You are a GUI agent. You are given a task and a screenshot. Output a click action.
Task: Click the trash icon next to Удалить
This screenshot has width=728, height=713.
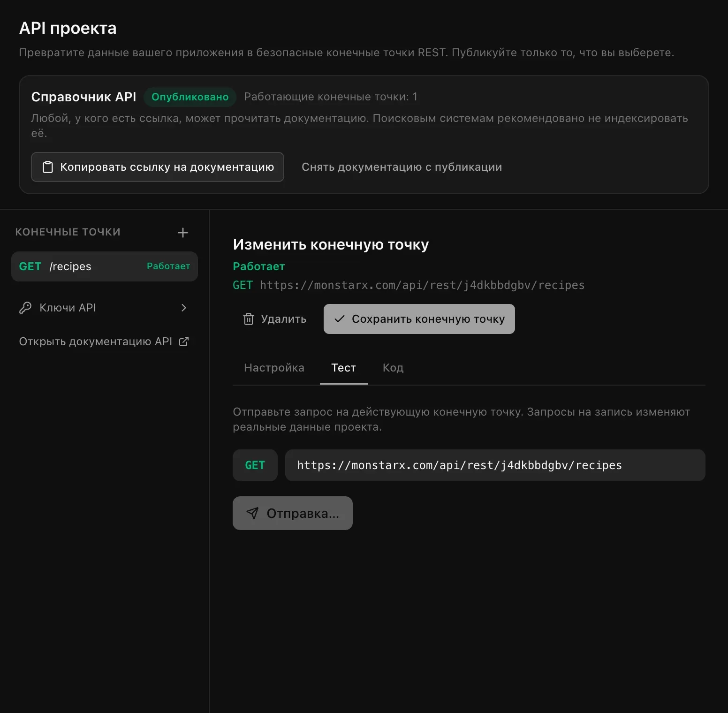coord(248,319)
